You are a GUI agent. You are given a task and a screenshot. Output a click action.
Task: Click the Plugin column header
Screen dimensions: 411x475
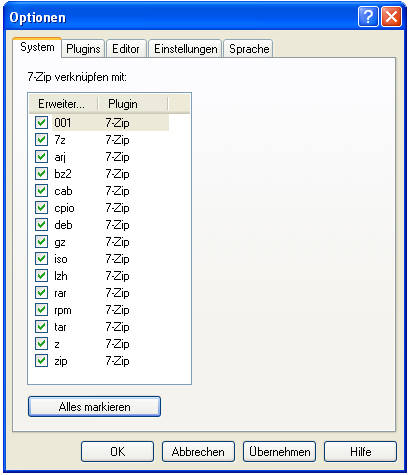133,104
